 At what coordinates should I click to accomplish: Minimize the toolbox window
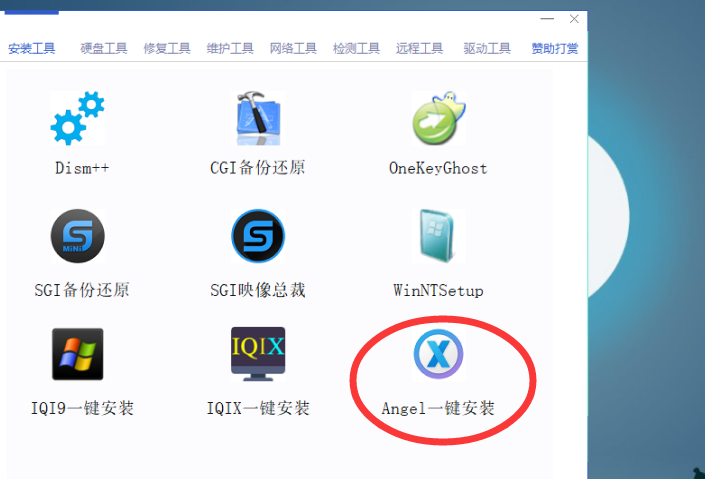(546, 19)
